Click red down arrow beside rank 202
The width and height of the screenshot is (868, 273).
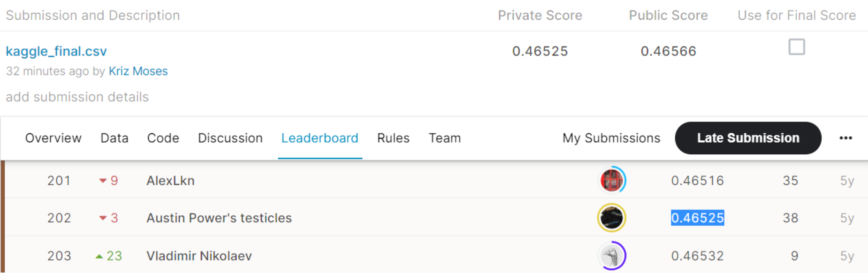[x=103, y=218]
